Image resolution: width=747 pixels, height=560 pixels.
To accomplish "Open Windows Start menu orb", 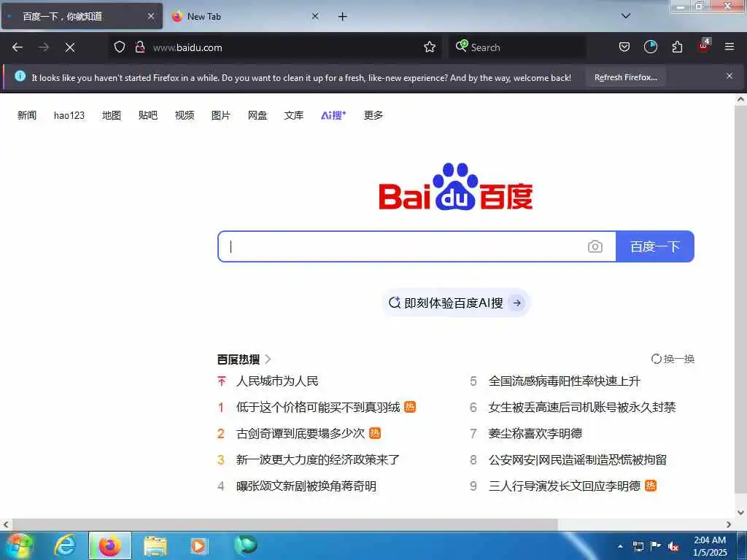I will (19, 545).
